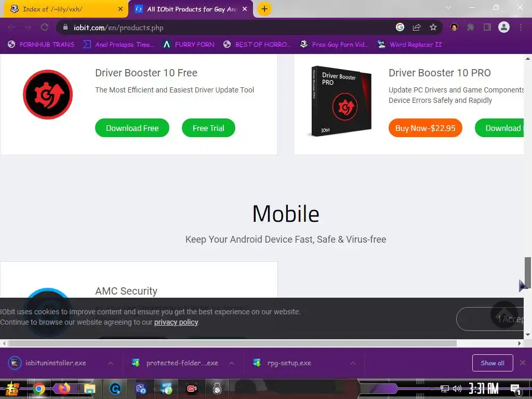Open the 'PORNHUB TRANS' bookmark

(x=41, y=45)
